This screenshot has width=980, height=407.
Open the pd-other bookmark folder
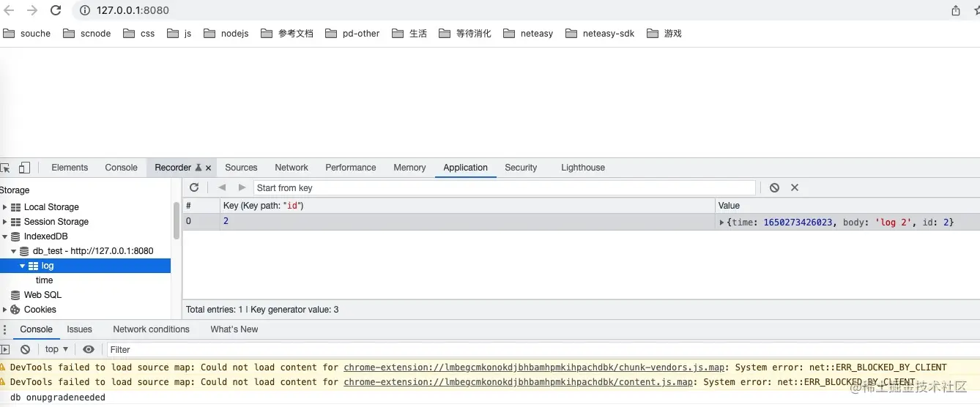click(352, 34)
